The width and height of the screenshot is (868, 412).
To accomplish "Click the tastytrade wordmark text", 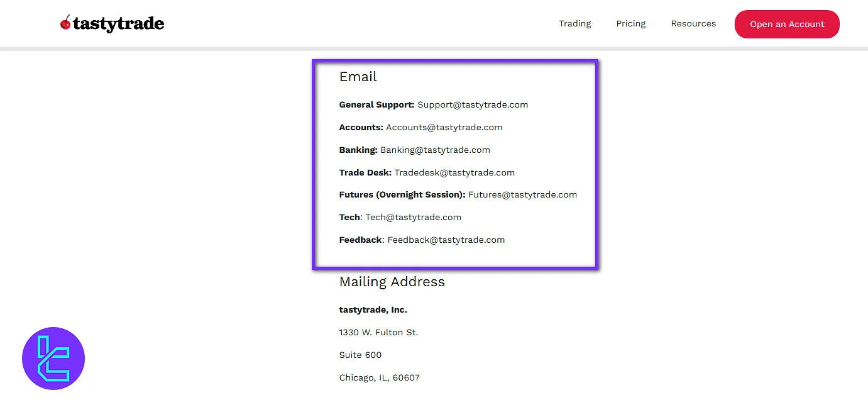I will pyautogui.click(x=118, y=24).
